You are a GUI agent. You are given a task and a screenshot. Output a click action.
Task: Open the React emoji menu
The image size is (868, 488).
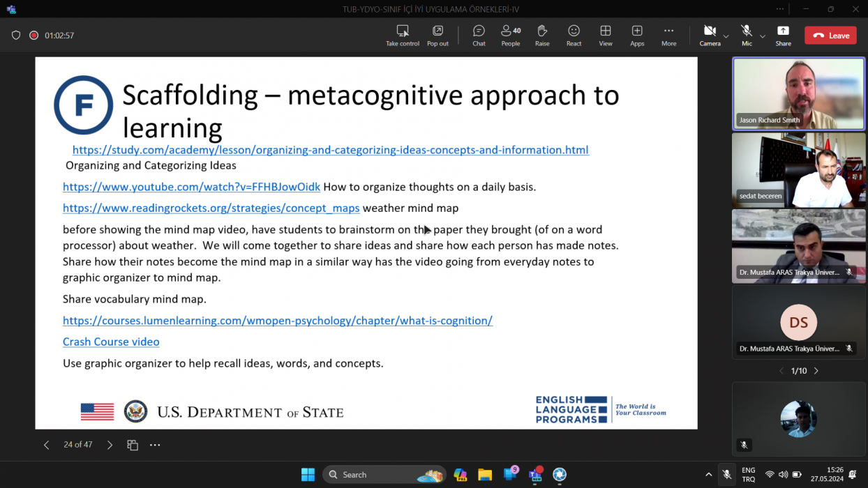pos(574,35)
